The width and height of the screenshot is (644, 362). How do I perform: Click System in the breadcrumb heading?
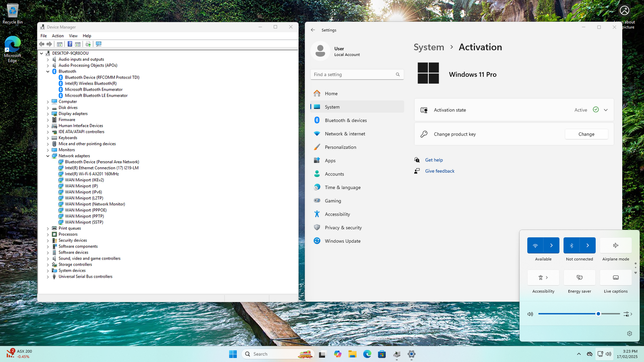coord(429,47)
